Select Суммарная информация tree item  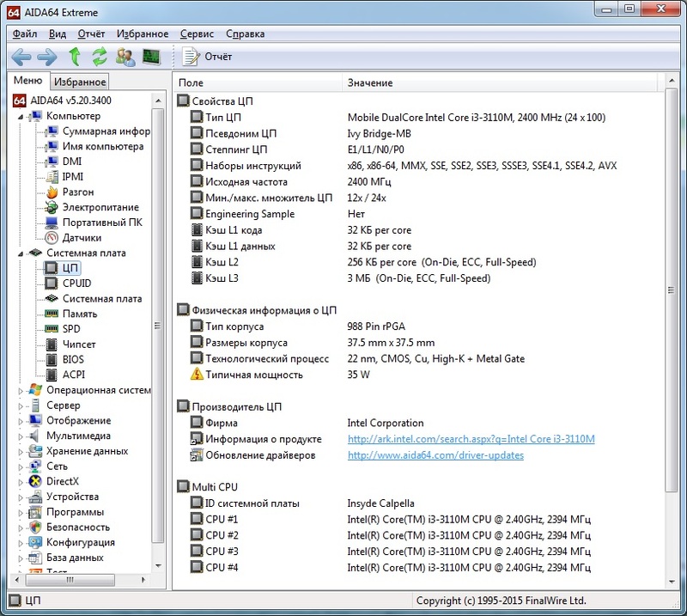pyautogui.click(x=106, y=131)
